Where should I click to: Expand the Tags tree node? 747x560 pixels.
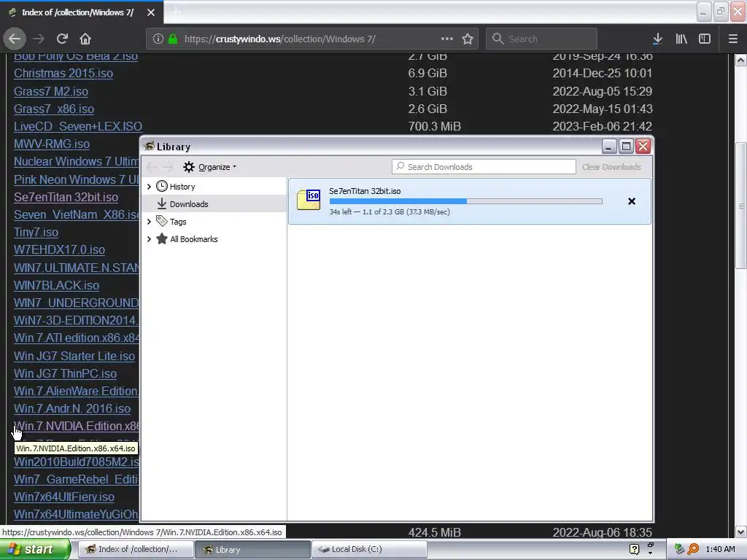click(149, 222)
